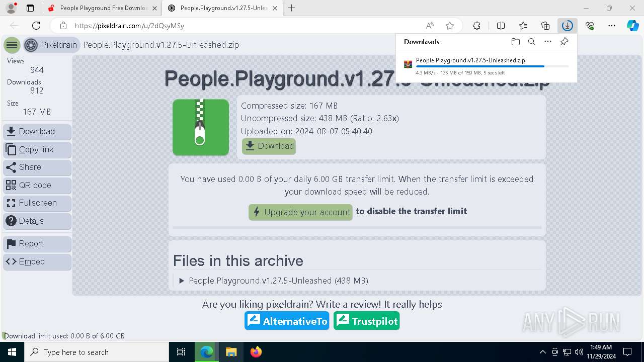Pin the Downloads panel

click(565, 42)
